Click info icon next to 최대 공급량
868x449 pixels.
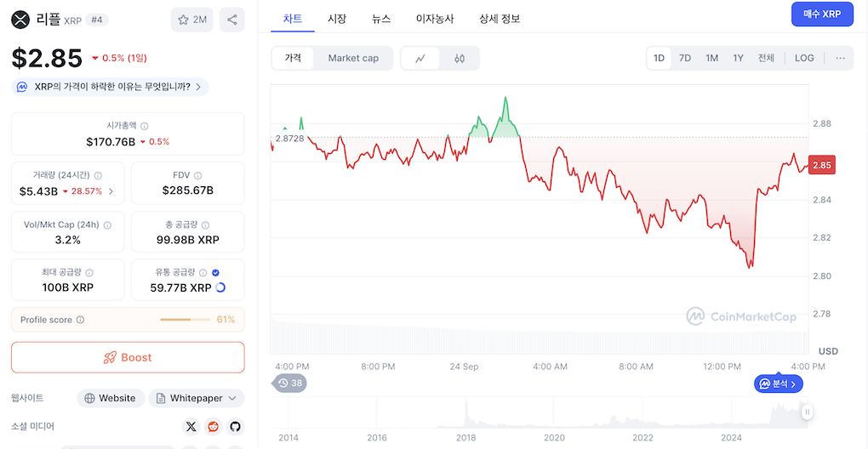[x=89, y=273]
